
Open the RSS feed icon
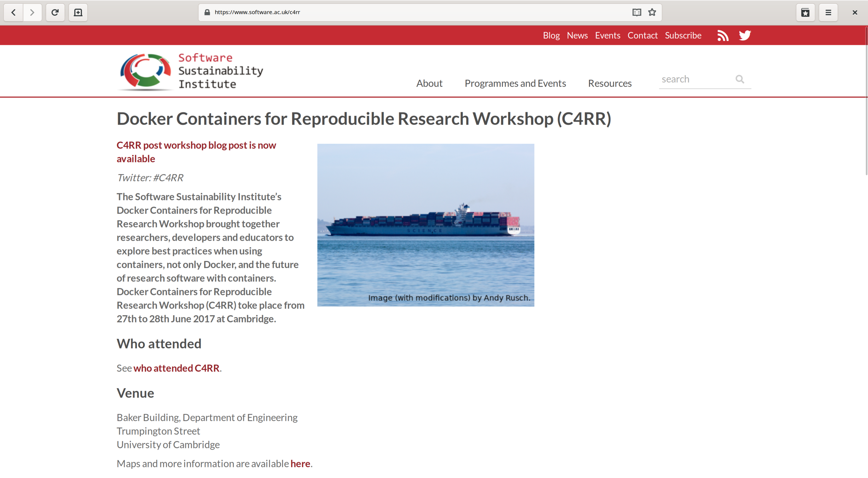coord(723,35)
